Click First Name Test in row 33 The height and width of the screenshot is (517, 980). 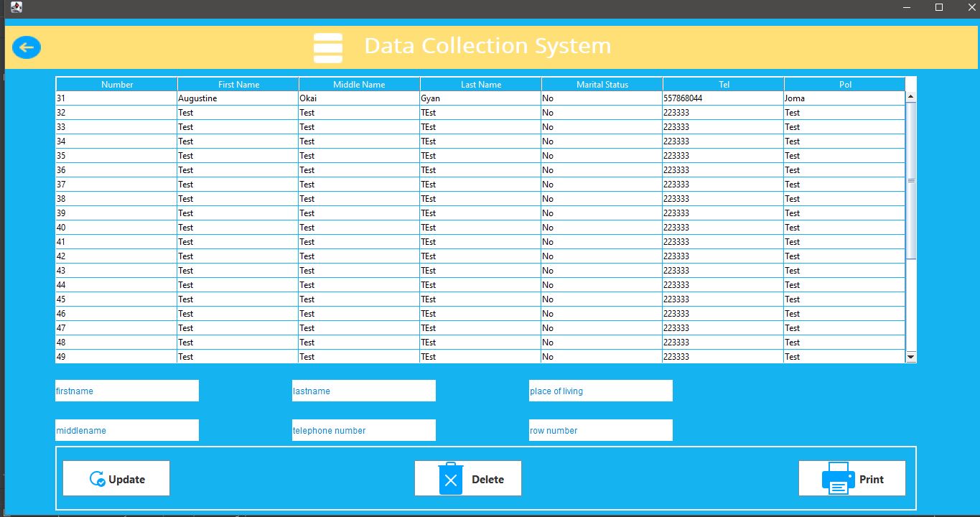[238, 127]
